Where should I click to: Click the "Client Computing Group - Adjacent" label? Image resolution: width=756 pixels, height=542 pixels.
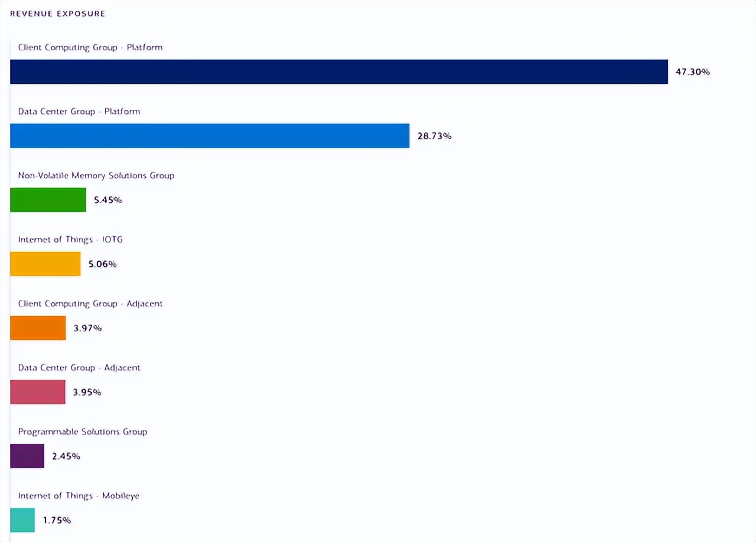[90, 303]
